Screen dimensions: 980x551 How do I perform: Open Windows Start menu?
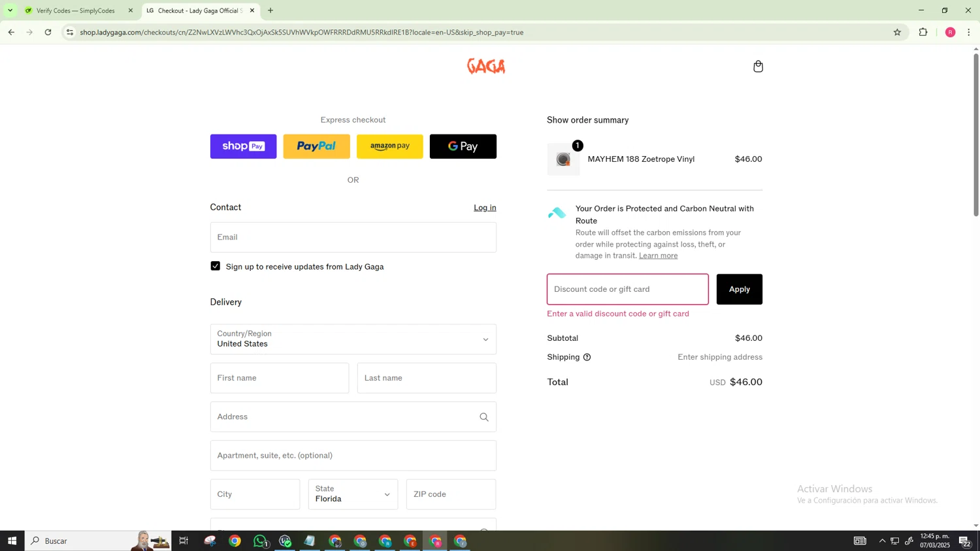(12, 541)
